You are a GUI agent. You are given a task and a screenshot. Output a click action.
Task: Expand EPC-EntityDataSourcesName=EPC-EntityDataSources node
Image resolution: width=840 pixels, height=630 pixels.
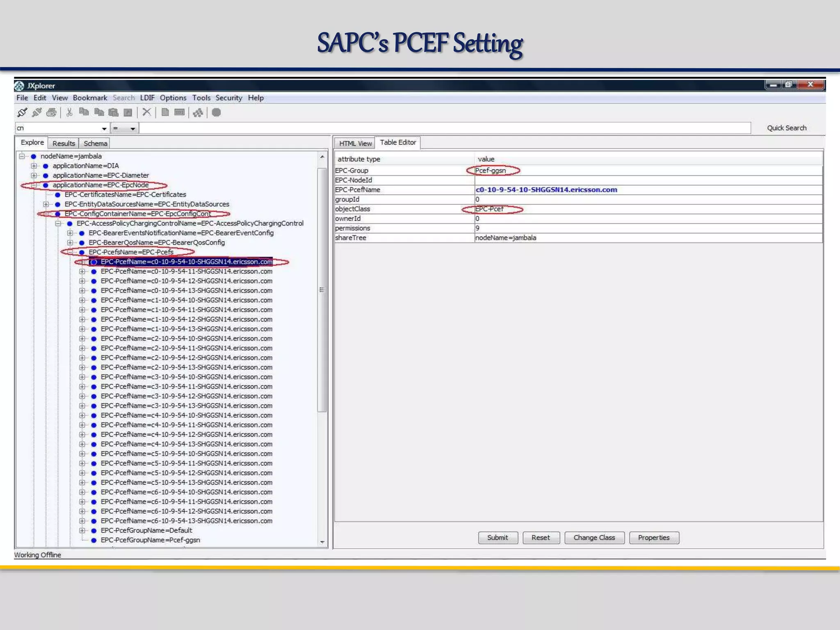[46, 204]
